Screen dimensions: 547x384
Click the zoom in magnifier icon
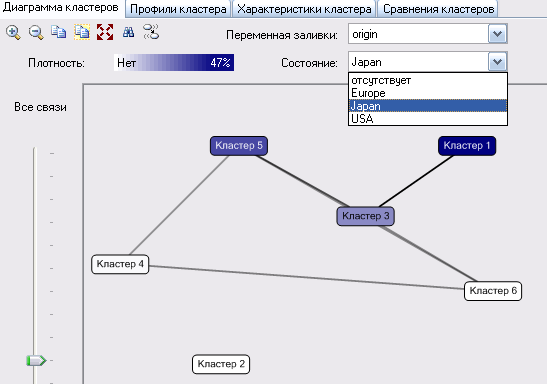coord(13,32)
